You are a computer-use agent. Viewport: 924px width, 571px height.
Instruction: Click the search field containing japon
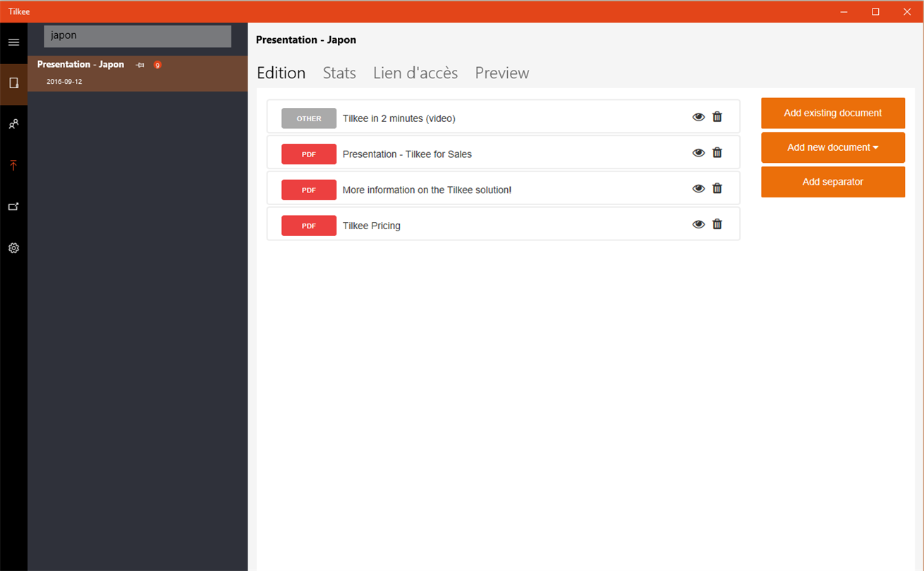click(138, 36)
